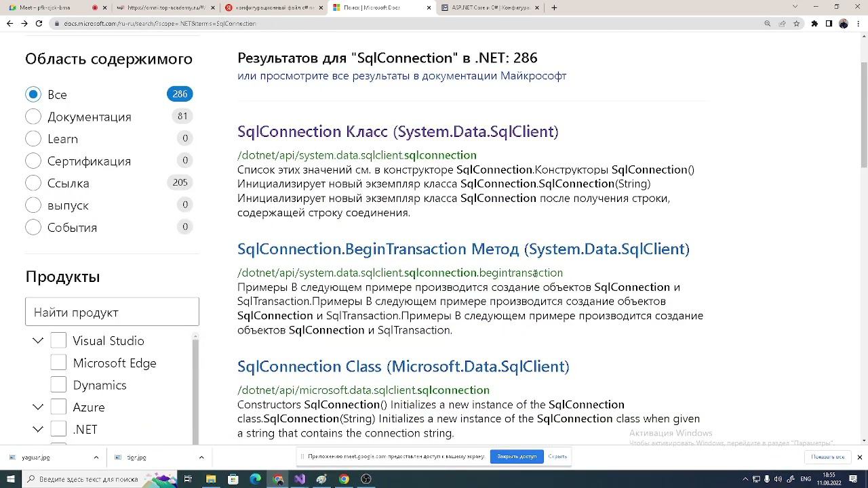The width and height of the screenshot is (868, 488).
Task: Select the 'выпуск' radio button
Action: tap(33, 205)
